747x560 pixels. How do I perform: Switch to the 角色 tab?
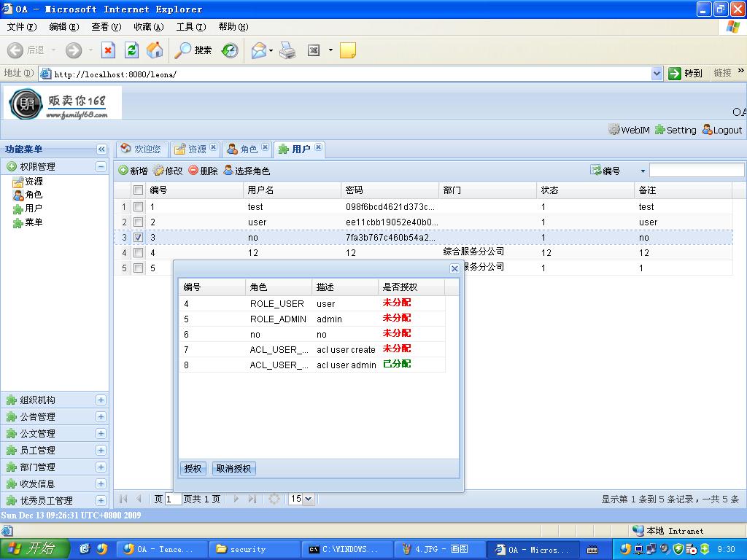coord(248,149)
